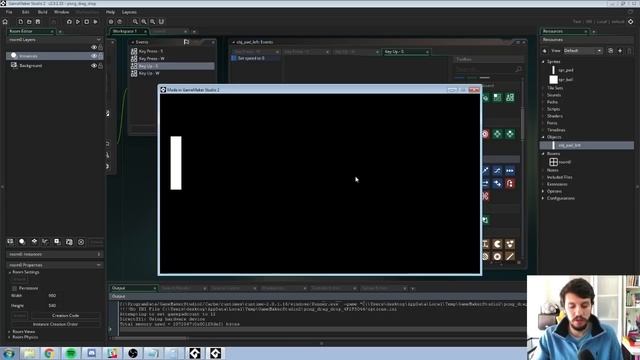640x360 pixels.
Task: Open a project via toolbar folder icon
Action: 29,22
